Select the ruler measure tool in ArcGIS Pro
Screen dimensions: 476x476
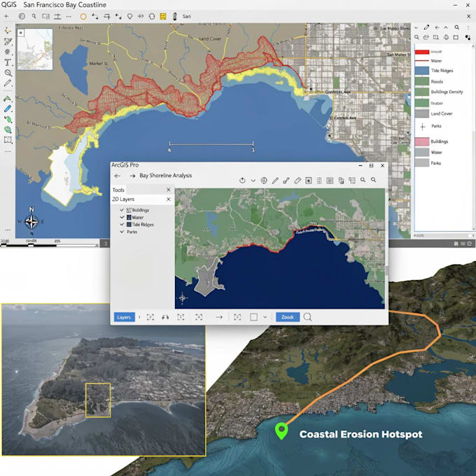[297, 181]
